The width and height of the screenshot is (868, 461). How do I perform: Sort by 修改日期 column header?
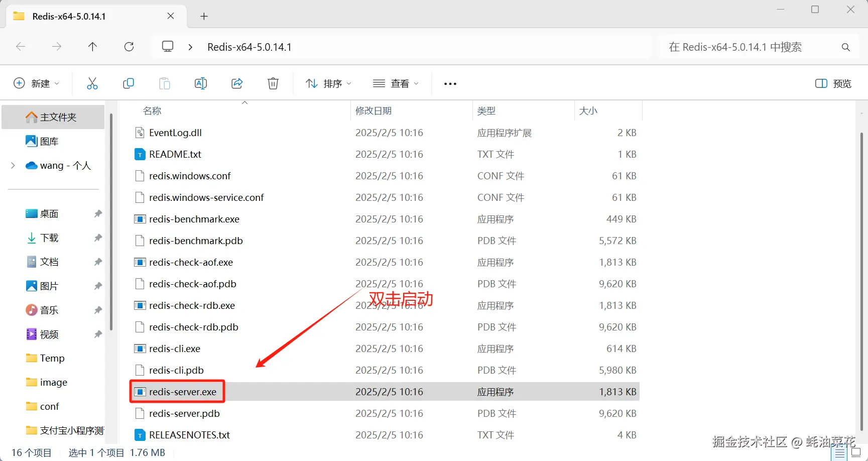[374, 111]
